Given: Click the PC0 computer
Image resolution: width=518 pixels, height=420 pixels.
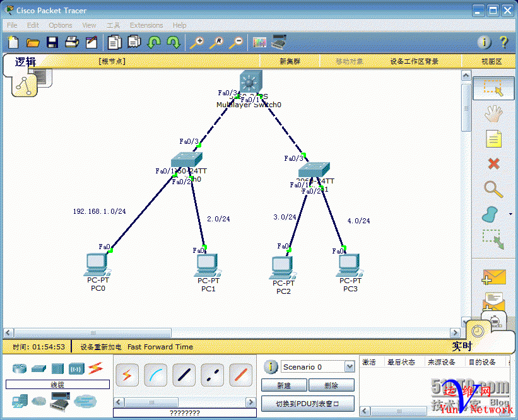Looking at the screenshot, I should click(97, 264).
